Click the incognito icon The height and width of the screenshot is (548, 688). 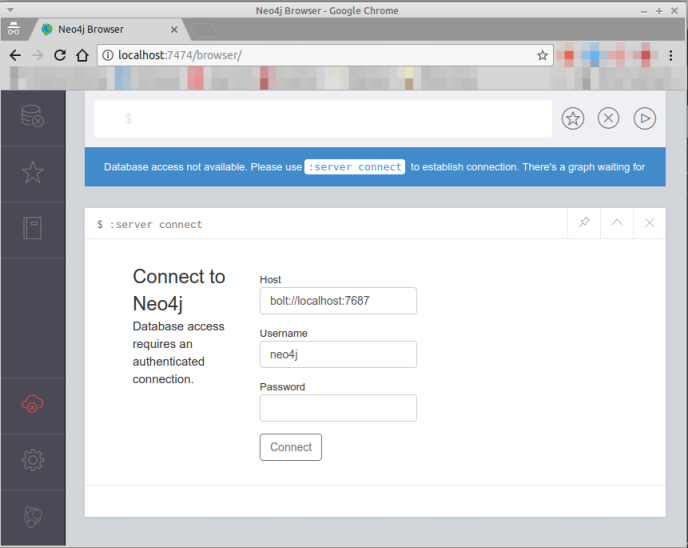(x=14, y=29)
